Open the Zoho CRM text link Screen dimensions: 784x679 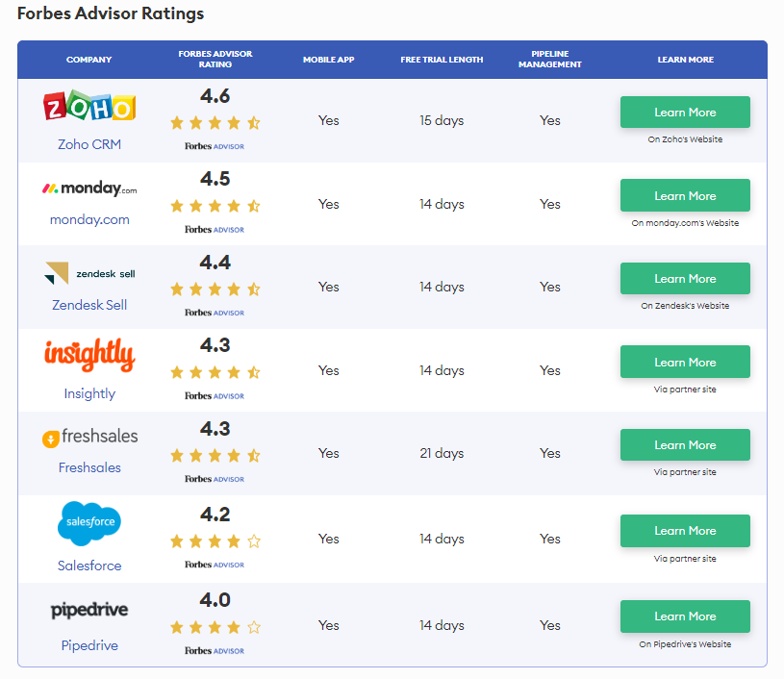pos(89,144)
